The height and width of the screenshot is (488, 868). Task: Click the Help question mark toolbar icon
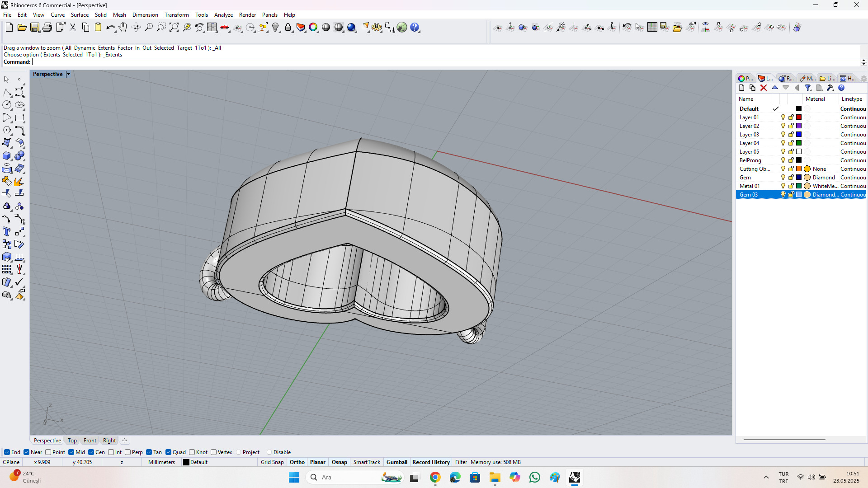pos(415,28)
